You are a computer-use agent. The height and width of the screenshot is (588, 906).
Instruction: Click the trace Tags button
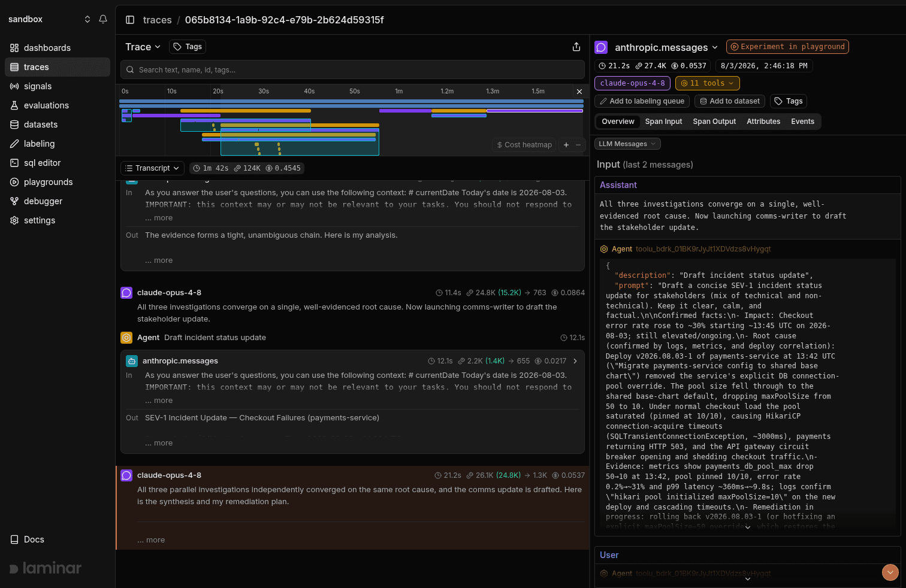pos(188,47)
